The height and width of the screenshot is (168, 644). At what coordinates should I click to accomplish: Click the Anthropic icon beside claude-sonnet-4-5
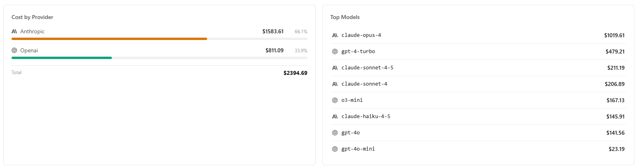335,68
